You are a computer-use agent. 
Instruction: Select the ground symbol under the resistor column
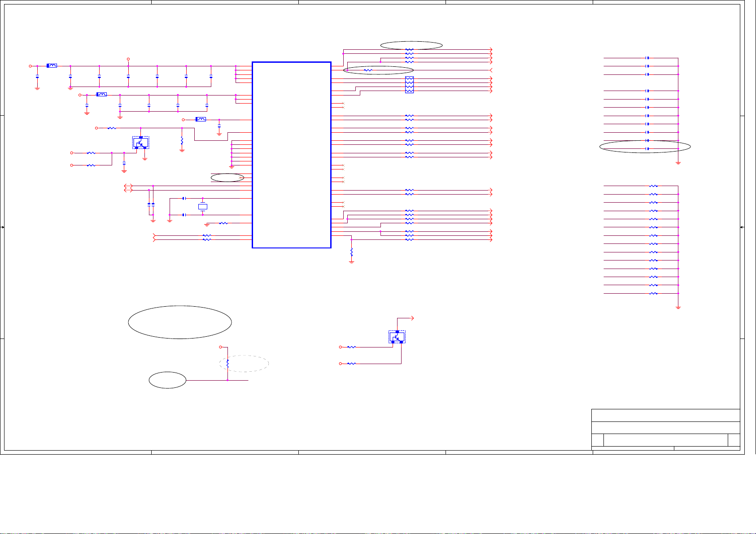pos(678,308)
